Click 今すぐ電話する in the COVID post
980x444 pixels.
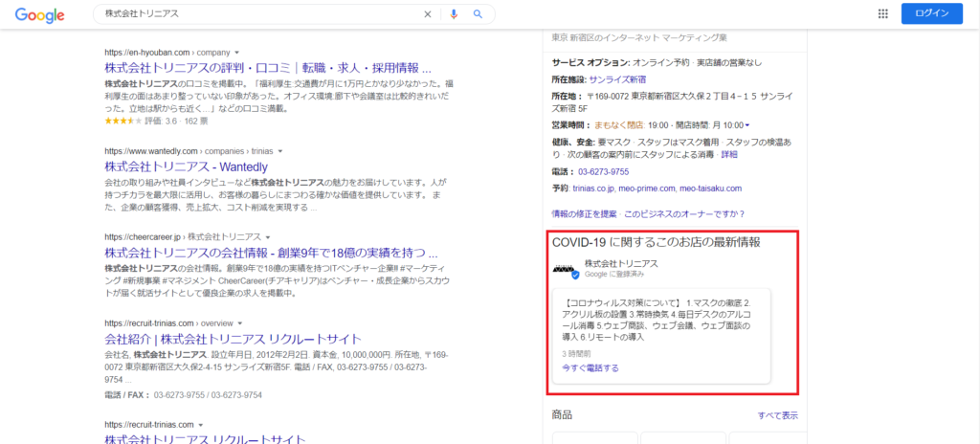[590, 368]
